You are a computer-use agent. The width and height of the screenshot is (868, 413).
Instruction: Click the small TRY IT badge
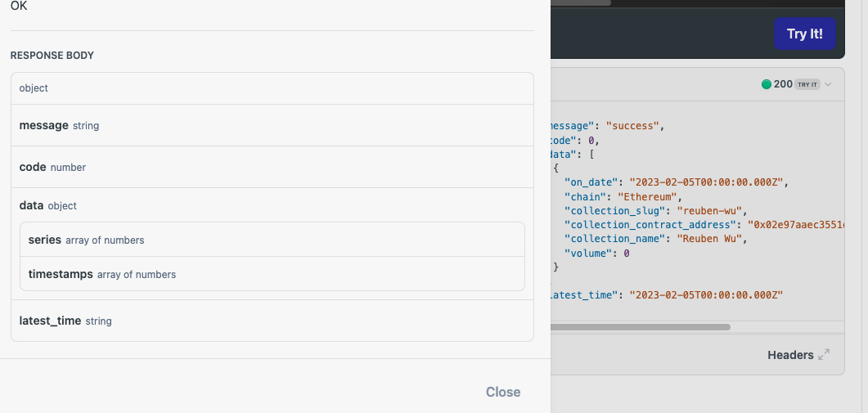coord(807,85)
